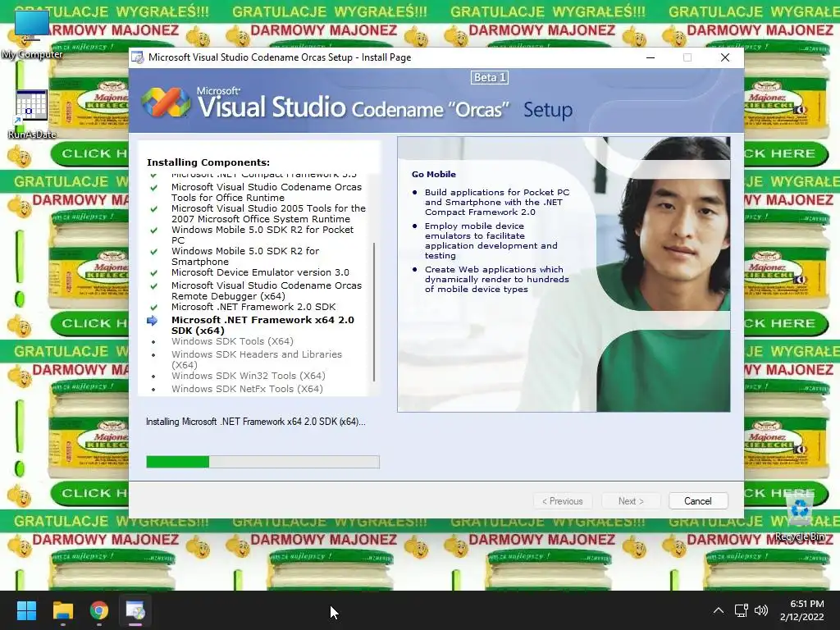Select Windows SDK Headers and Libraries entry
840x630 pixels.
tap(257, 359)
